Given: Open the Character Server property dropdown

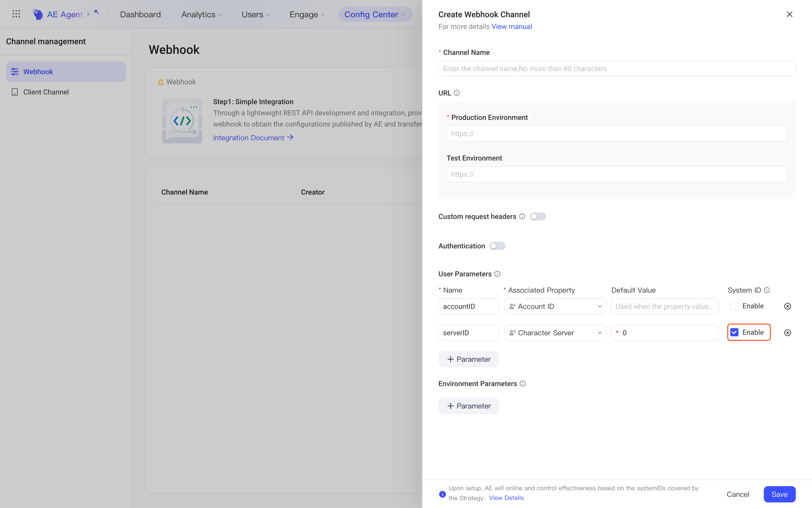Looking at the screenshot, I should pos(555,333).
